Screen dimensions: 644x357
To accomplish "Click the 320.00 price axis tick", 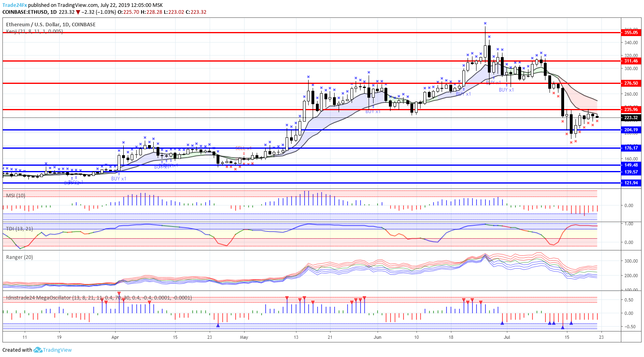I will point(631,56).
